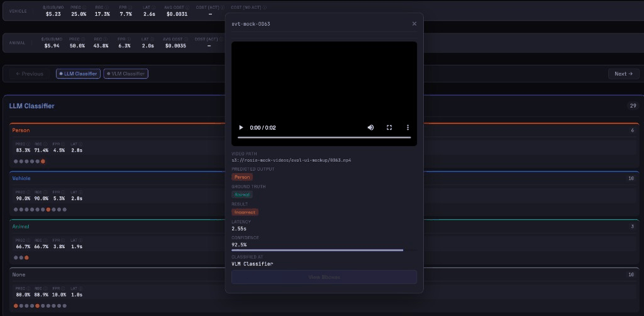This screenshot has height=316, width=644.
Task: Select the last gray dot in None card
Action: pyautogui.click(x=65, y=306)
